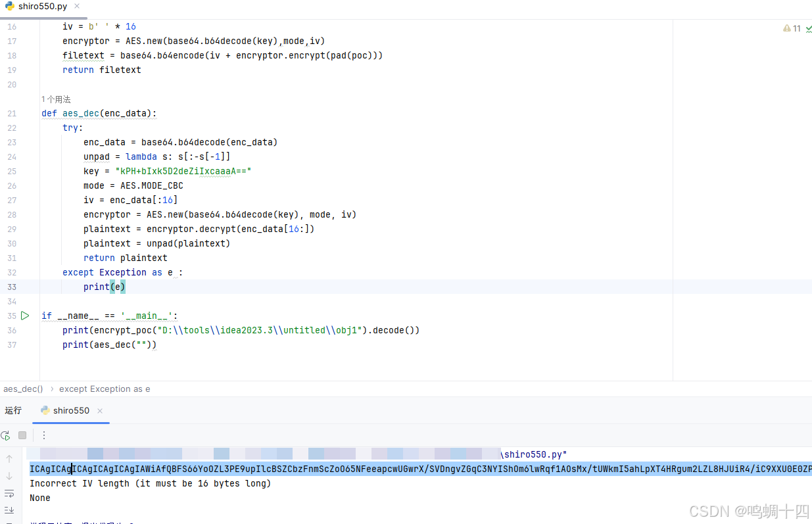Viewport: 812px width, 524px height.
Task: Click the print(aes_dec("")) line
Action: coord(110,345)
